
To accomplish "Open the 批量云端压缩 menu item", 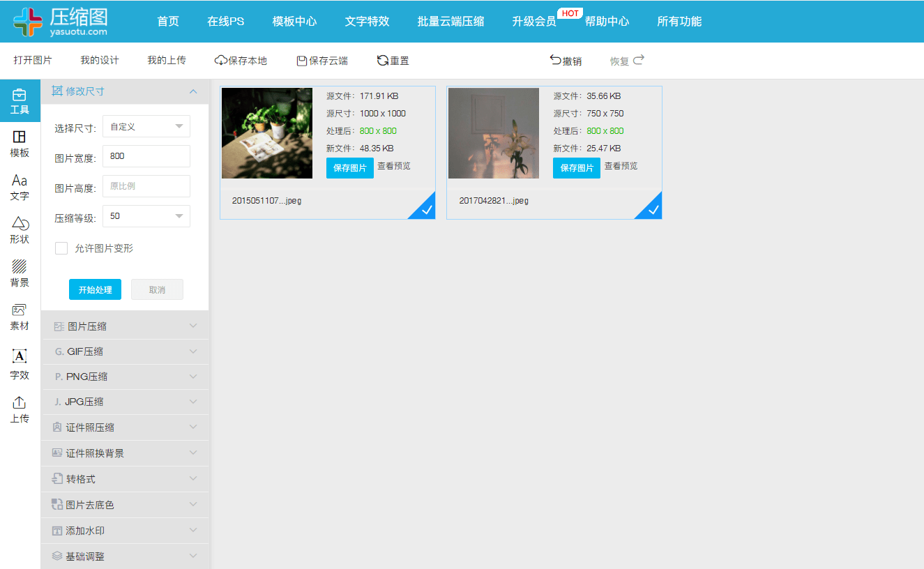I will click(450, 22).
